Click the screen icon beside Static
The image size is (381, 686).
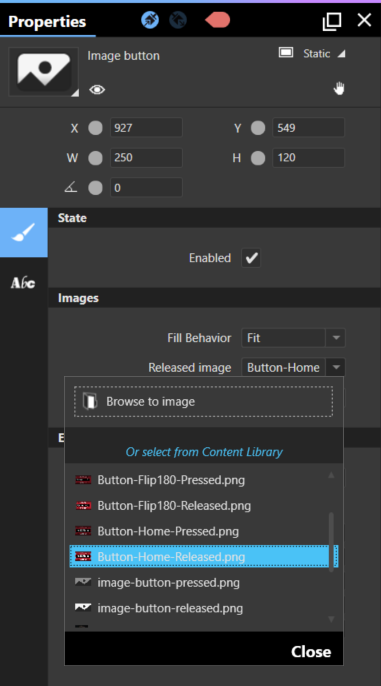286,53
